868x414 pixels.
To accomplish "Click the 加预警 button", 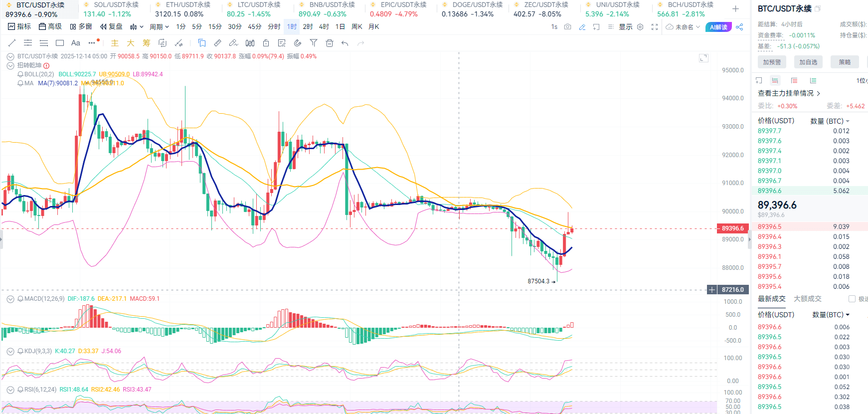I will tap(772, 62).
